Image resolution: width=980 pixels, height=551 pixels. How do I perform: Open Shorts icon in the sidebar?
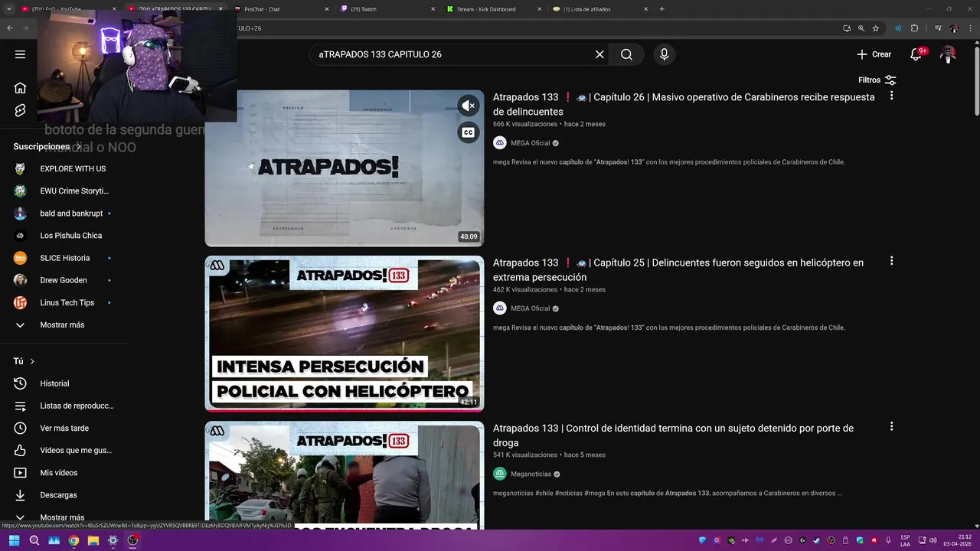[20, 110]
